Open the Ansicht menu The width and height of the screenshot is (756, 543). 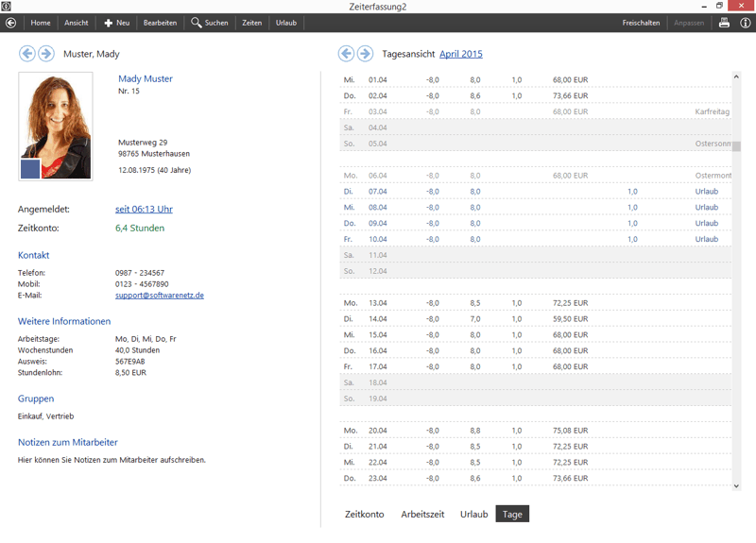[x=76, y=23]
